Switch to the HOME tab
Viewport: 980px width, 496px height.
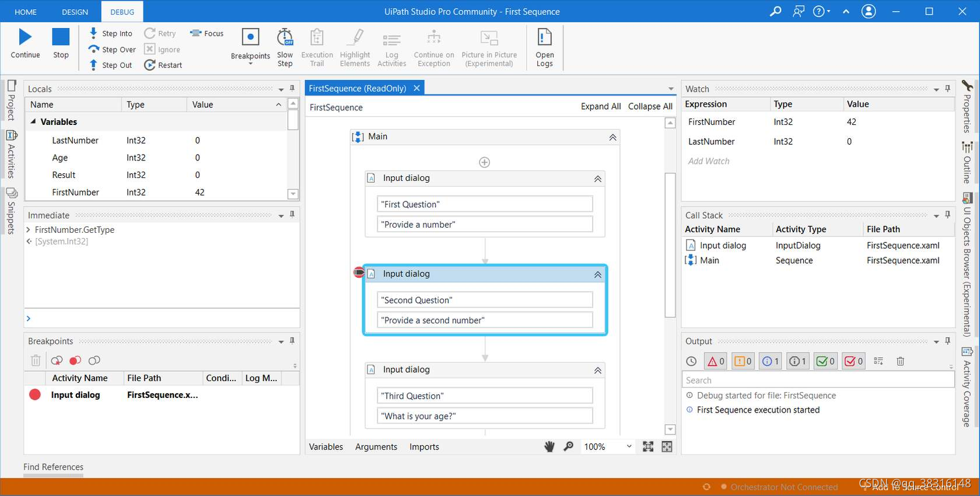click(26, 12)
